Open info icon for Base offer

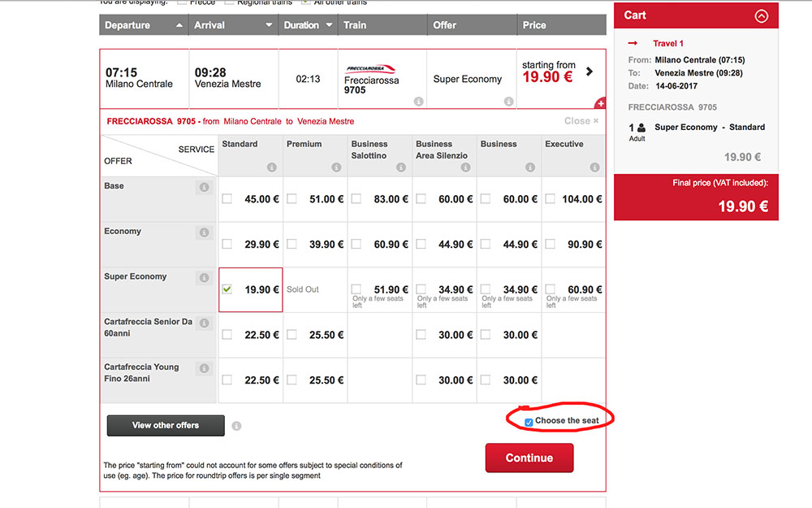coord(204,187)
